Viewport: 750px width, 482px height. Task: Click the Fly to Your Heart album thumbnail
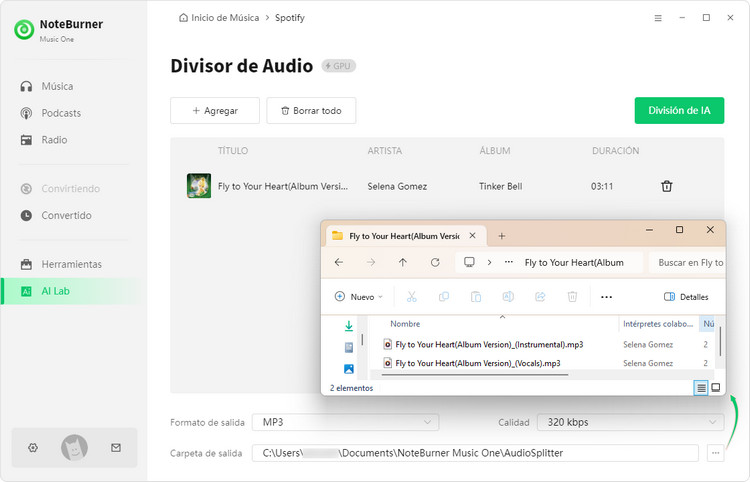coord(199,186)
